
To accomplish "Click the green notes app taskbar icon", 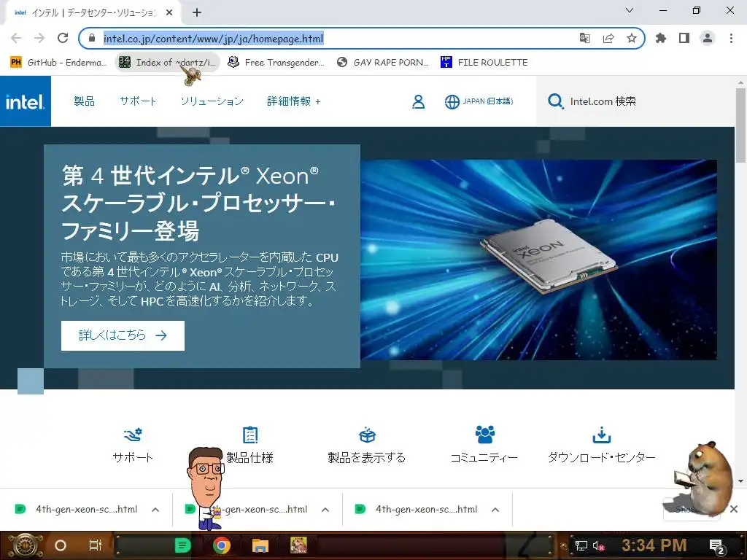I will click(x=182, y=545).
